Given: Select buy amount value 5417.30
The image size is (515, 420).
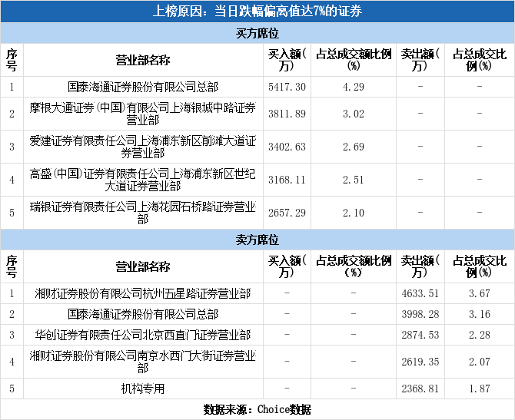Looking at the screenshot, I should click(287, 87).
